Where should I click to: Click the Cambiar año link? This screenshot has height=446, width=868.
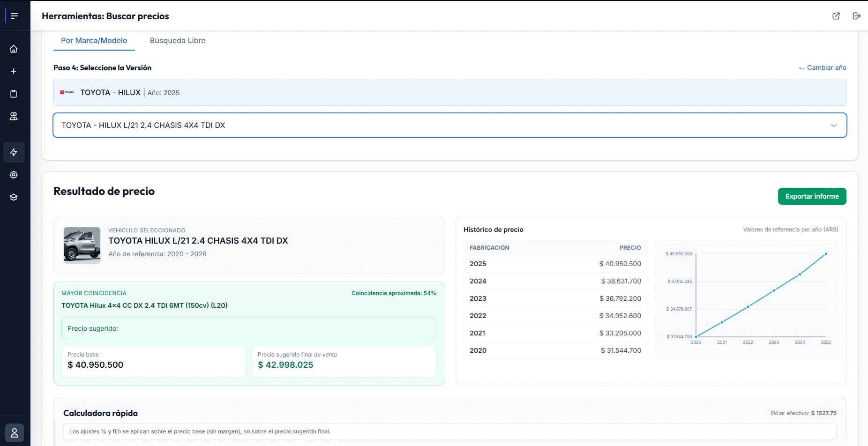823,67
